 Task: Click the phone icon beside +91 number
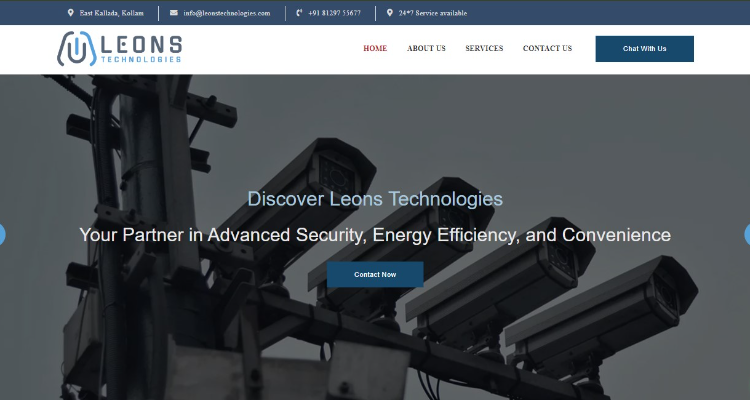coord(299,13)
